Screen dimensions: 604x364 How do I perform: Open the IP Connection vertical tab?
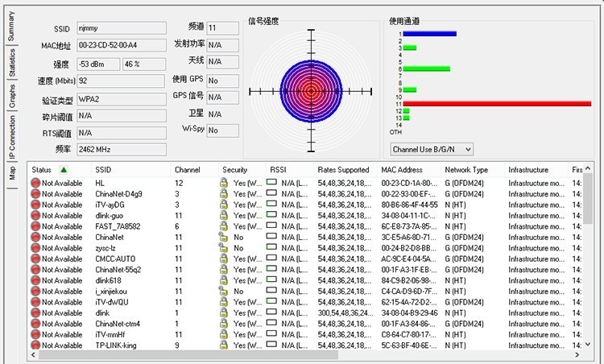coord(12,137)
